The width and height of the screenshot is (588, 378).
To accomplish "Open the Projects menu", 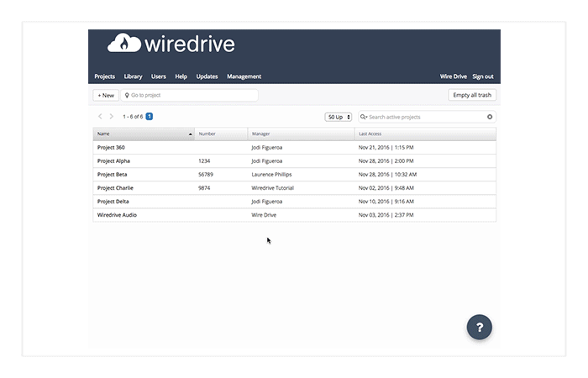I will 105,76.
